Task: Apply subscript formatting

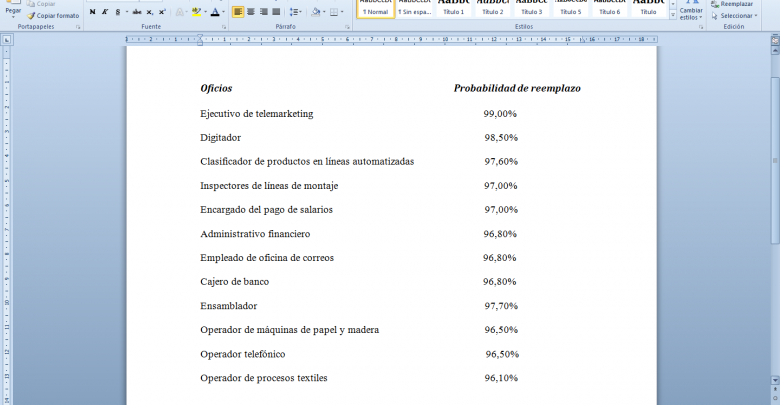Action: (149, 12)
